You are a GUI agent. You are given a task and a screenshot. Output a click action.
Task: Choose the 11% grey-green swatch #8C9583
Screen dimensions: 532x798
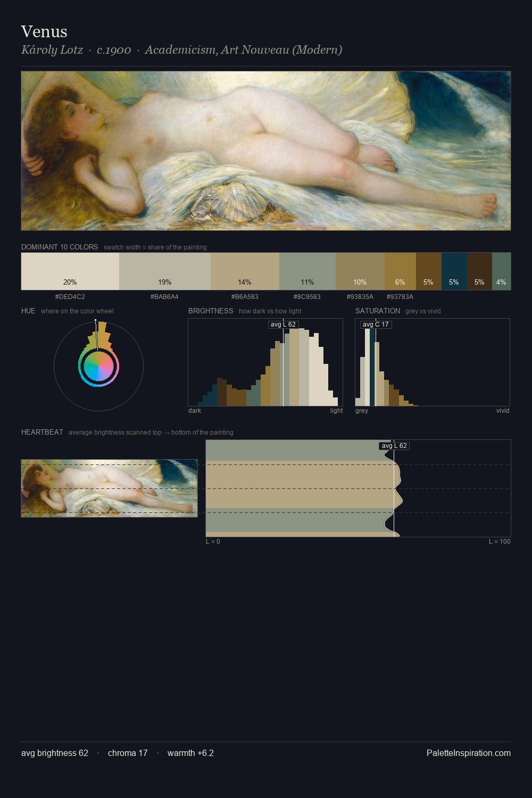(x=307, y=271)
